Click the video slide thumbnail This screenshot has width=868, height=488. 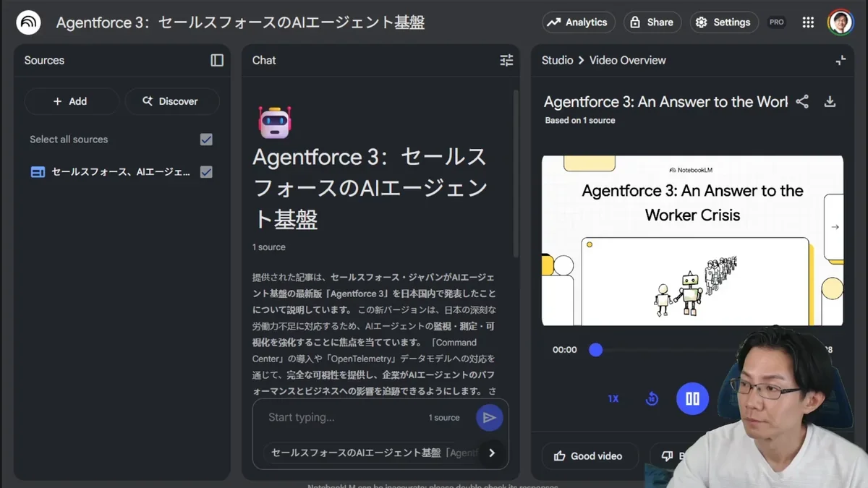point(692,241)
